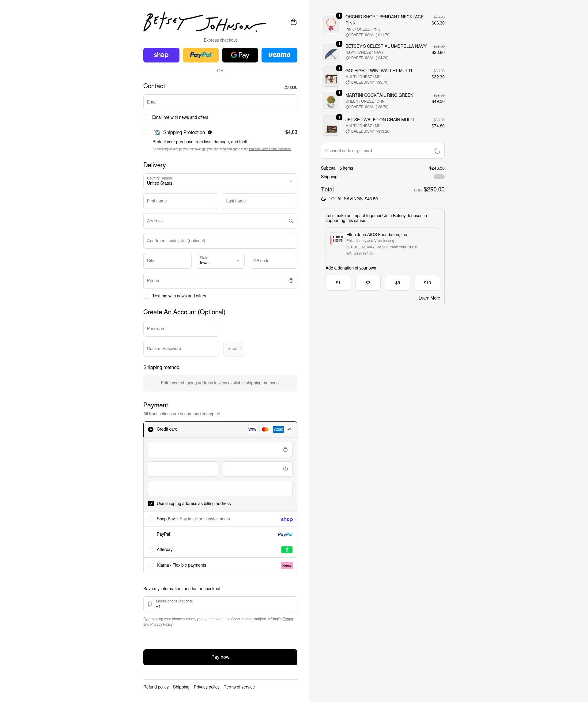Screen dimensions: 588x702
Task: Open the shopping bag cart icon
Action: click(x=293, y=22)
